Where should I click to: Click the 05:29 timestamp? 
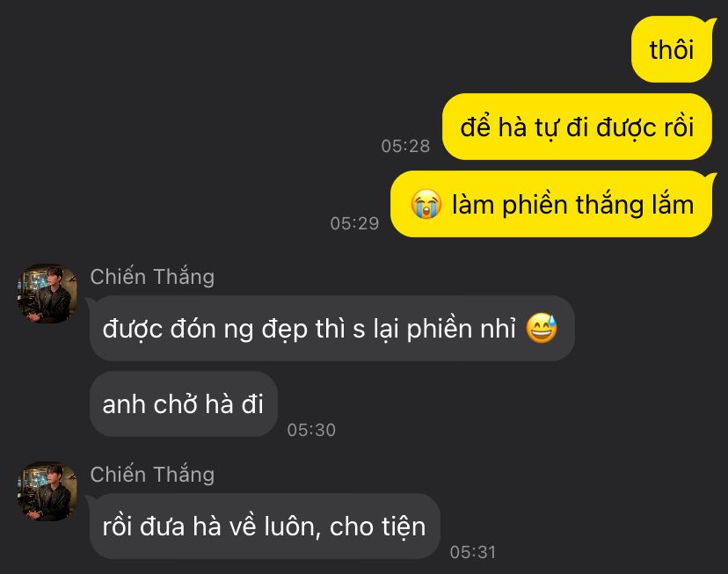click(x=354, y=223)
